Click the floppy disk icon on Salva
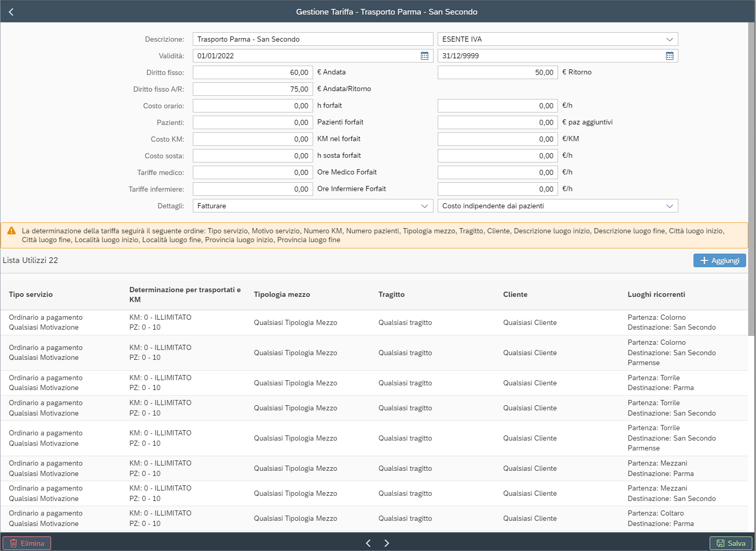Screen dimensions: 756x551 point(721,543)
